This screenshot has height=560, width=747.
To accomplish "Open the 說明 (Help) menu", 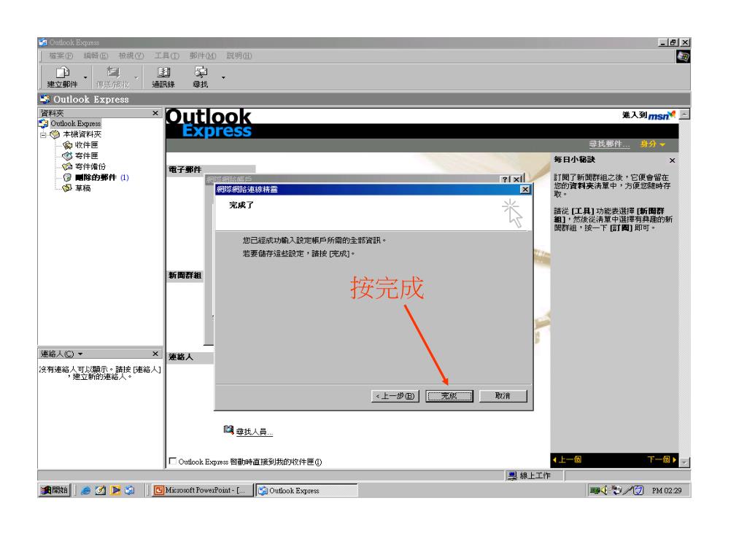I will 239,55.
